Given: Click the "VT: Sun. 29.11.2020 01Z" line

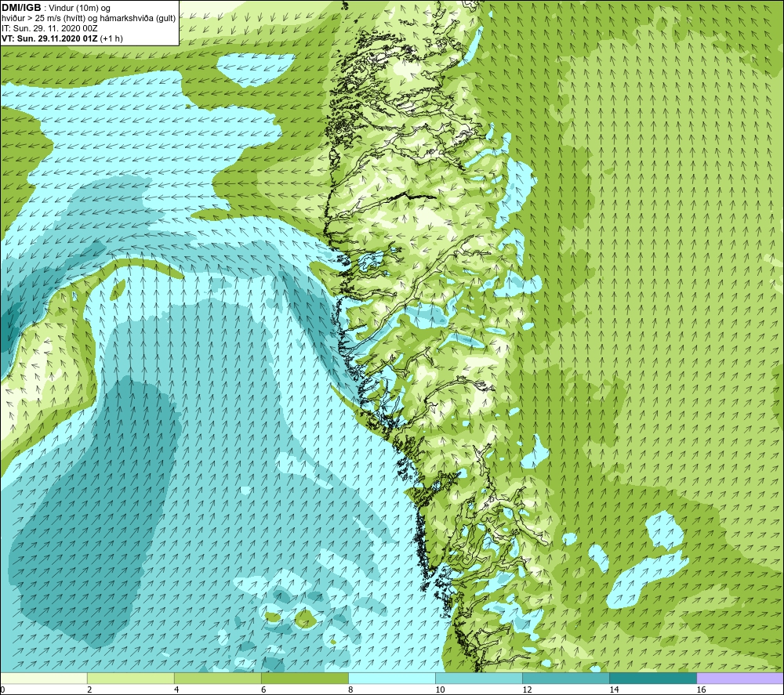Looking at the screenshot, I should pyautogui.click(x=50, y=38).
